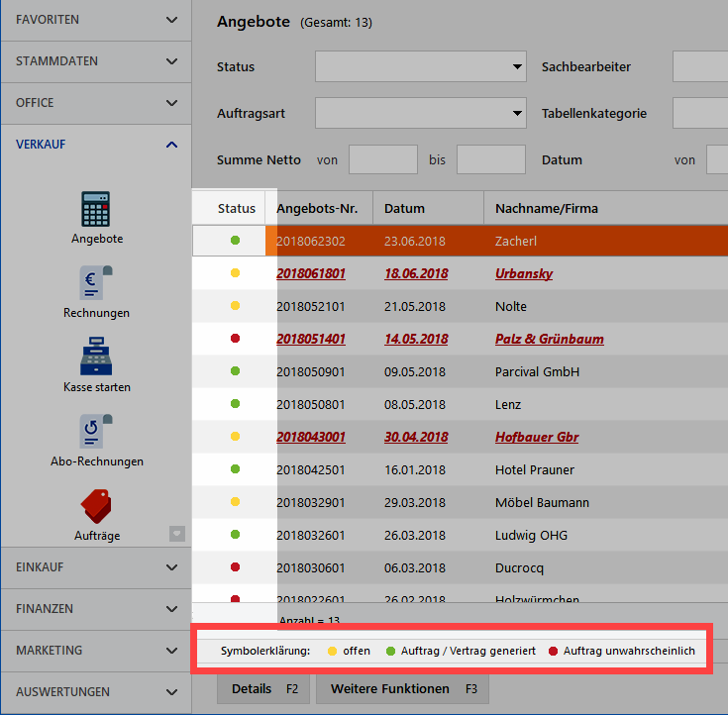Open offer number 2018061801
The width and height of the screenshot is (728, 715).
pyautogui.click(x=311, y=274)
